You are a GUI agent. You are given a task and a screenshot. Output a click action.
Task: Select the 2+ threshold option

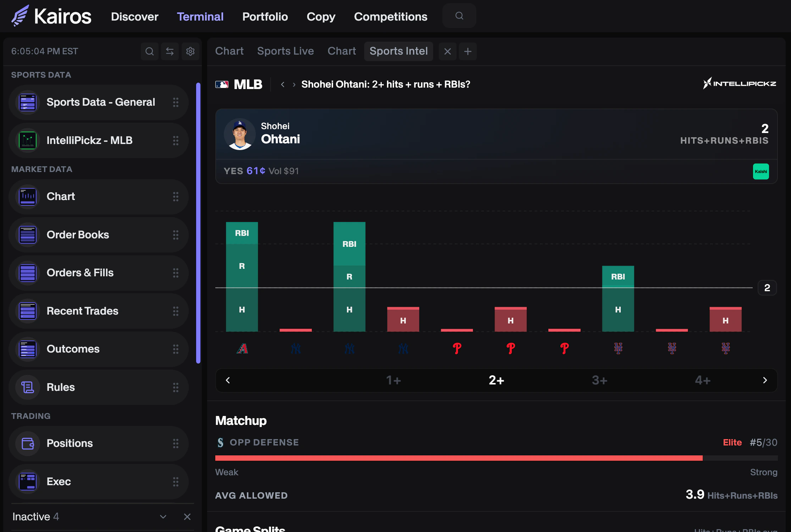[x=497, y=380]
